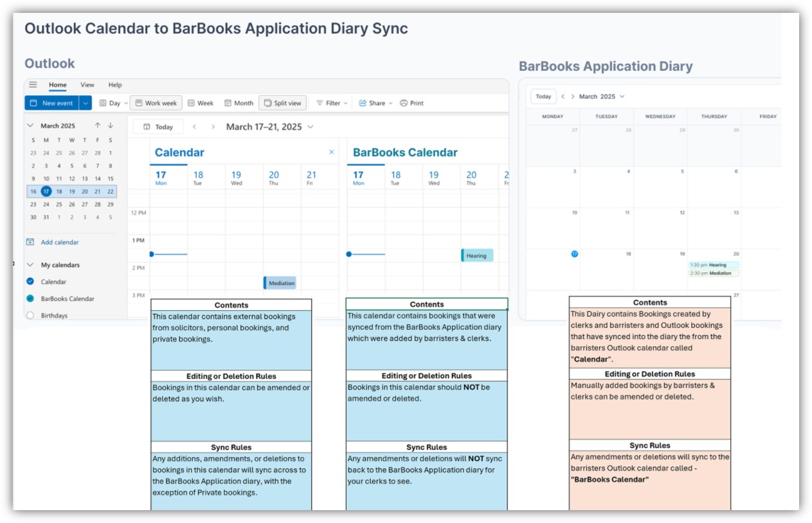Click Today button in Outlook
Viewport: 812px width, 523px height.
coord(158,127)
